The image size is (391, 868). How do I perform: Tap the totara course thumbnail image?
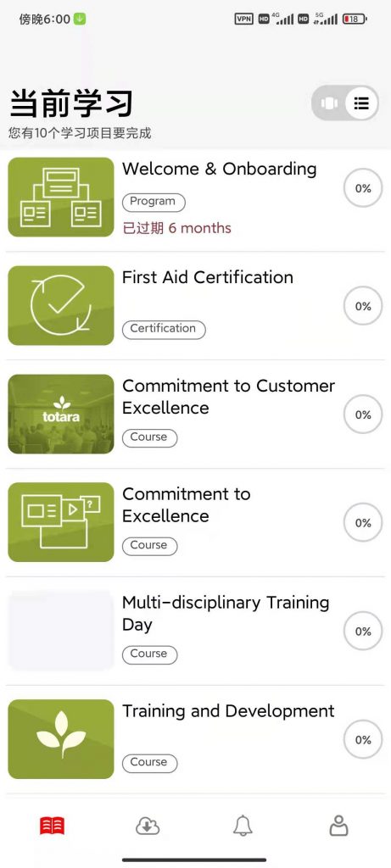[x=61, y=414]
